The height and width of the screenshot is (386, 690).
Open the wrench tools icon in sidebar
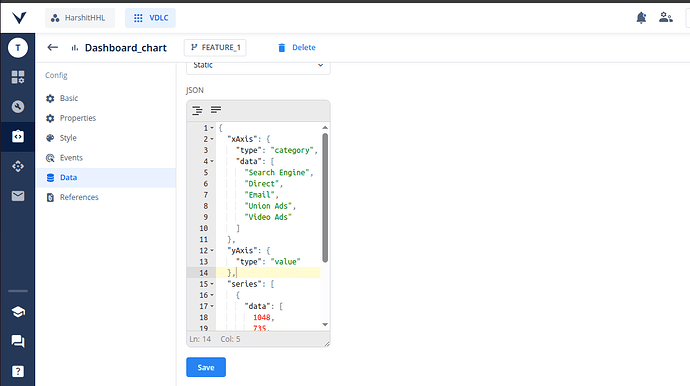coord(18,107)
